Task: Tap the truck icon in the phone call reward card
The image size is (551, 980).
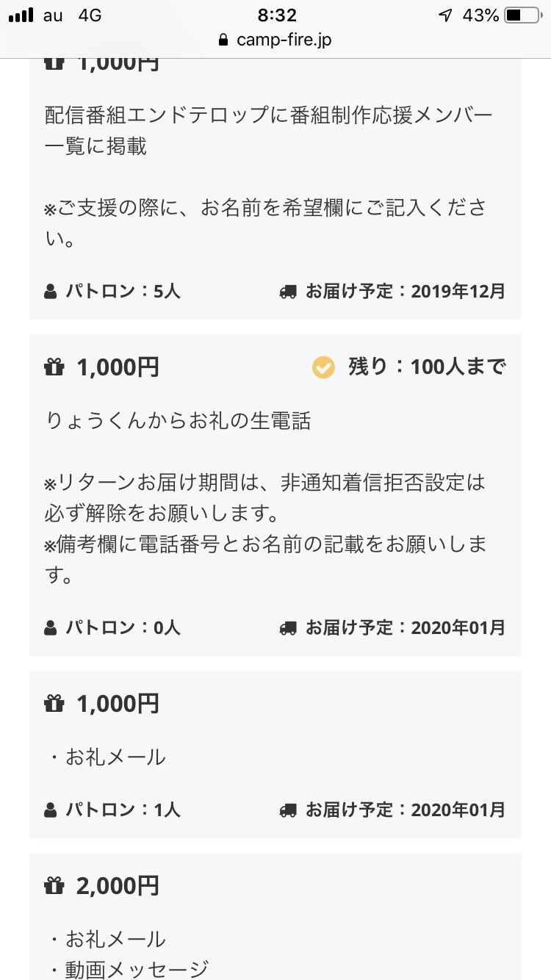Action: [288, 628]
